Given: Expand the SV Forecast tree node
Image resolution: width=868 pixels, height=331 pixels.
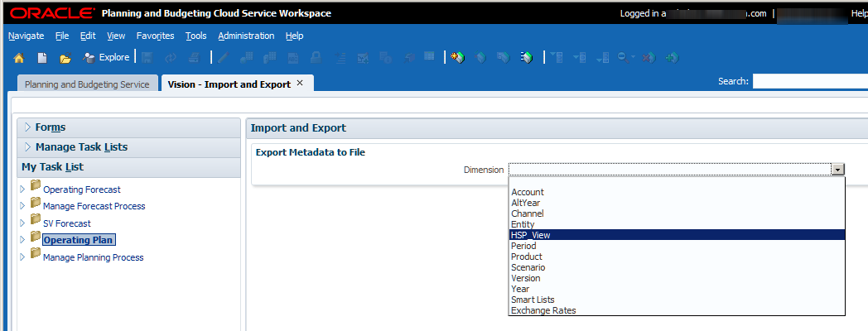Looking at the screenshot, I should pyautogui.click(x=22, y=223).
